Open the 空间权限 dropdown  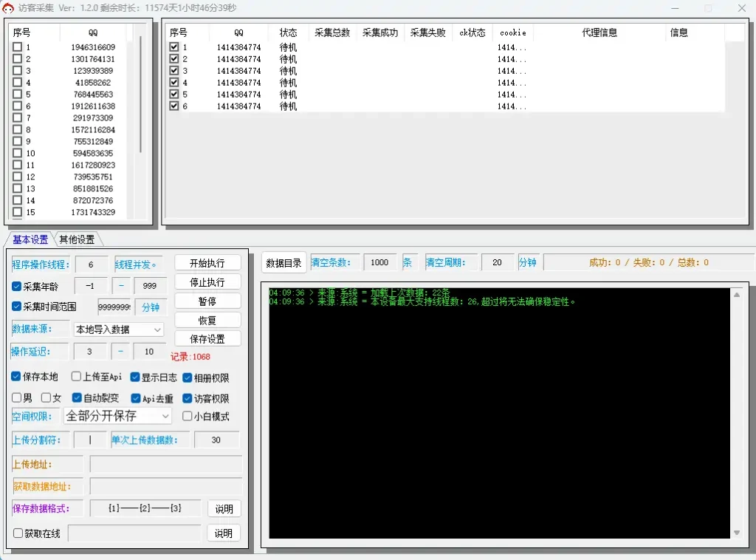[x=117, y=416]
